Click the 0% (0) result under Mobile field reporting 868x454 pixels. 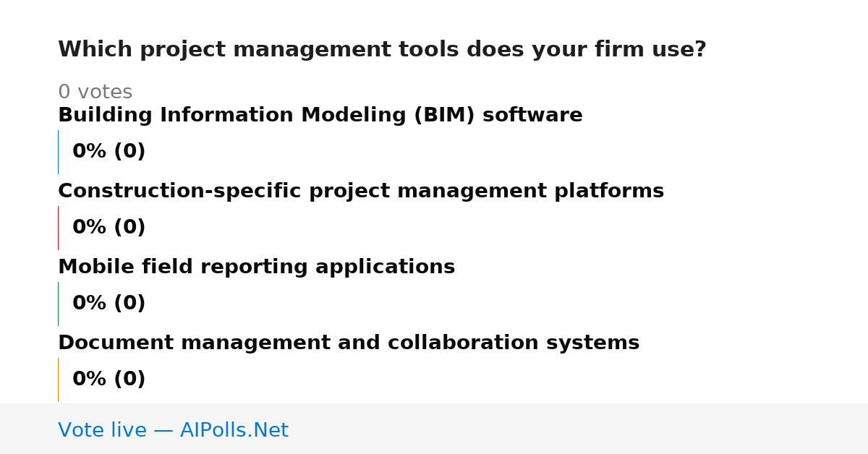(x=109, y=304)
